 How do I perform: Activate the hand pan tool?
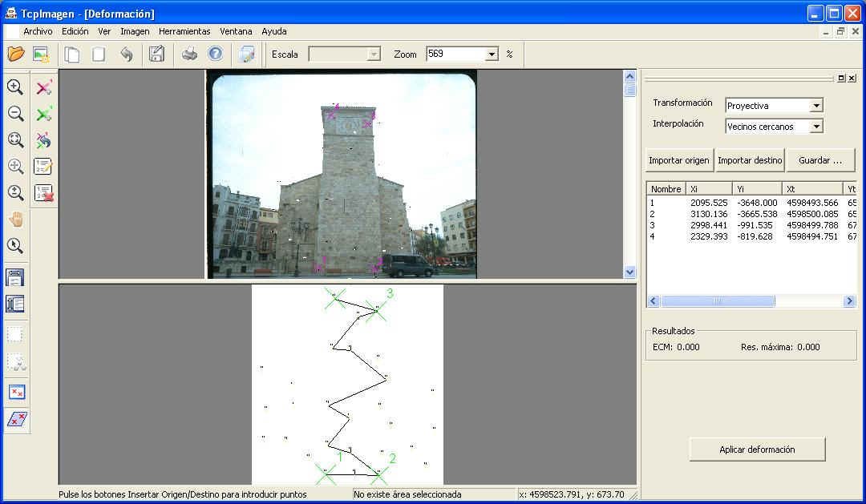[x=15, y=220]
